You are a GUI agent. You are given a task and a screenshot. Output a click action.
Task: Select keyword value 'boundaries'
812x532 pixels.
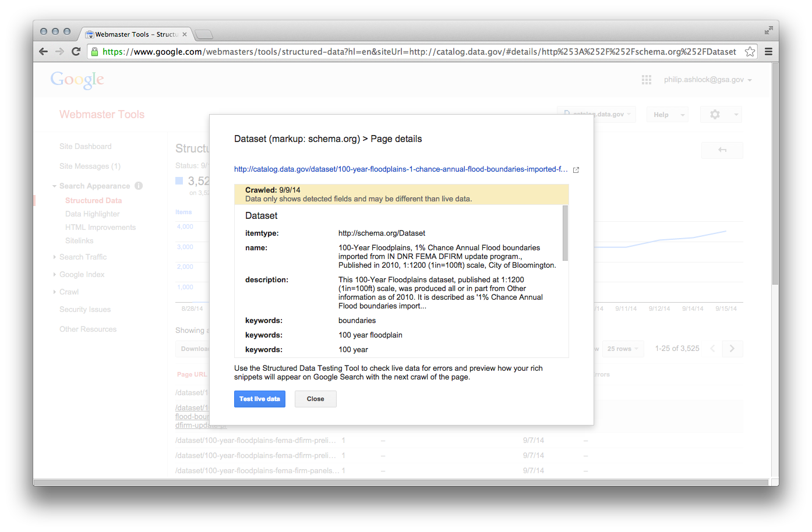tap(357, 320)
